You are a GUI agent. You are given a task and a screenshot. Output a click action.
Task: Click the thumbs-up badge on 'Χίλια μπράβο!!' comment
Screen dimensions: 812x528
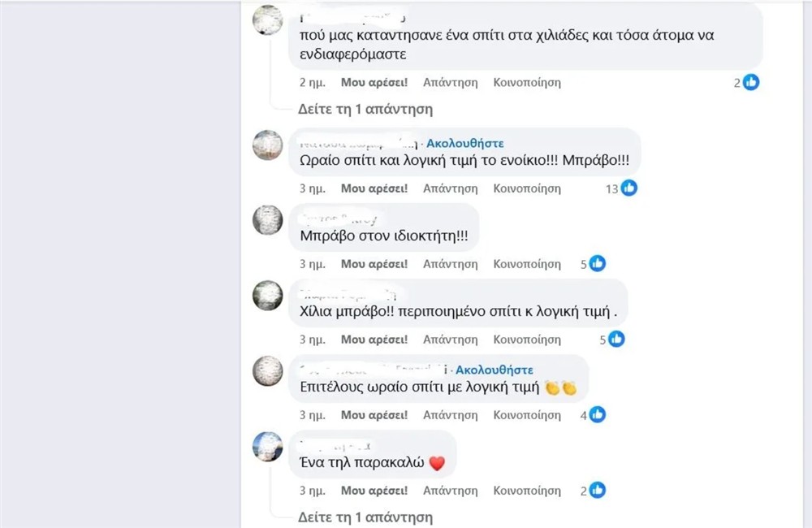click(x=617, y=339)
